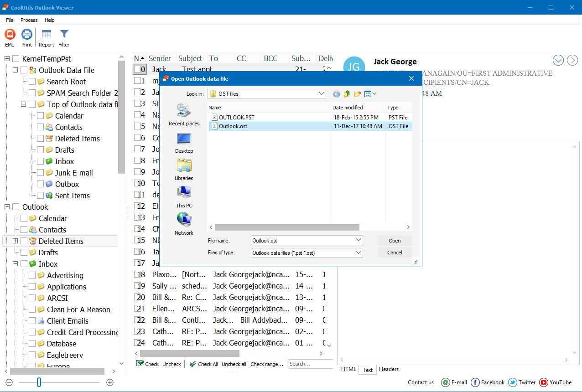Open the Process menu
Viewport: 582px width, 392px height.
coord(29,20)
